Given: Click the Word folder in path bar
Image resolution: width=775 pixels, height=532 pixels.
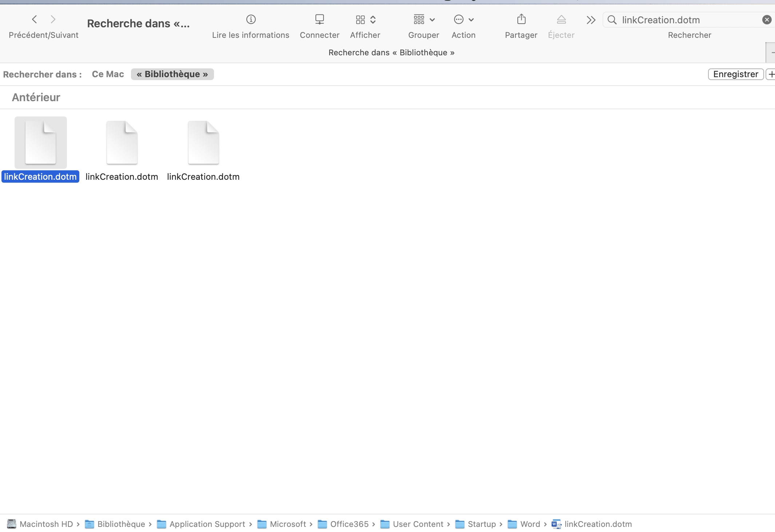Looking at the screenshot, I should (530, 524).
